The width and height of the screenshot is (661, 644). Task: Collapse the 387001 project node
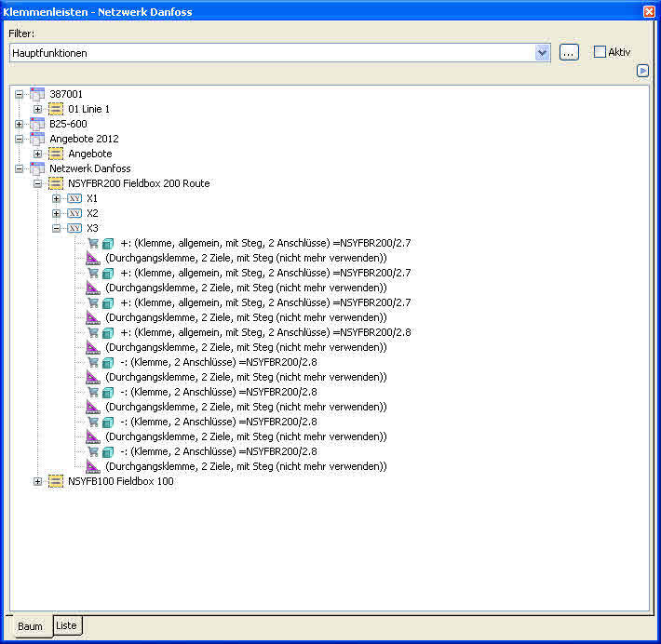click(x=19, y=94)
